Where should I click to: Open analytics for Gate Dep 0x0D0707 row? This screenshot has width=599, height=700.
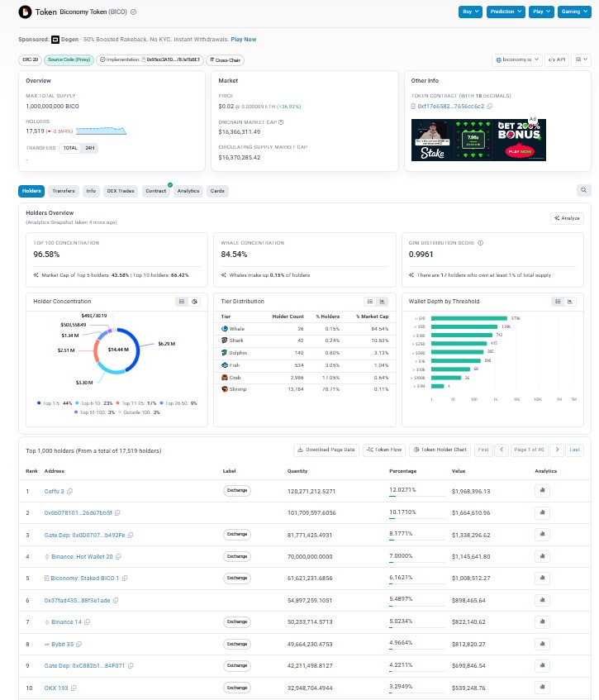542,535
